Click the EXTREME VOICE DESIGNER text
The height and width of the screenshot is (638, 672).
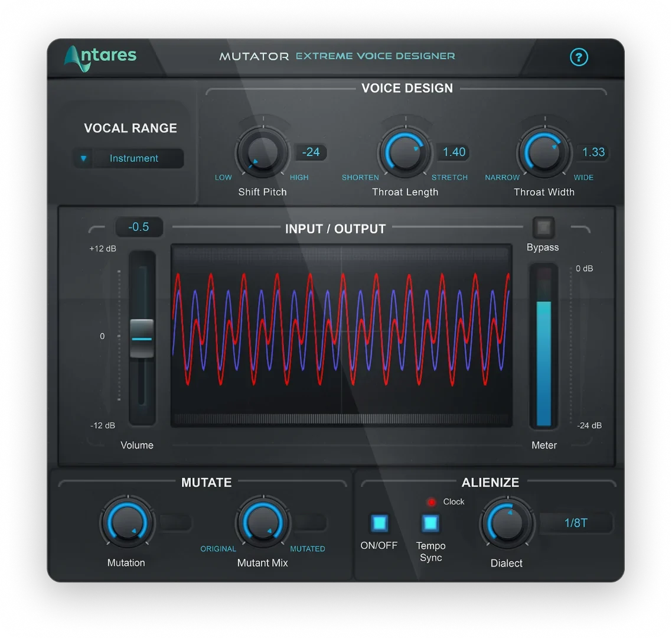(376, 56)
